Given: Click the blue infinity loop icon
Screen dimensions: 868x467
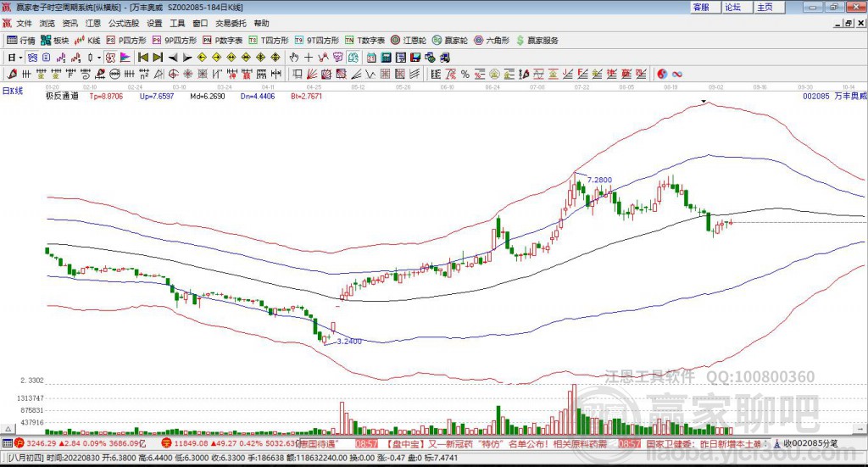Looking at the screenshot, I should (x=677, y=74).
